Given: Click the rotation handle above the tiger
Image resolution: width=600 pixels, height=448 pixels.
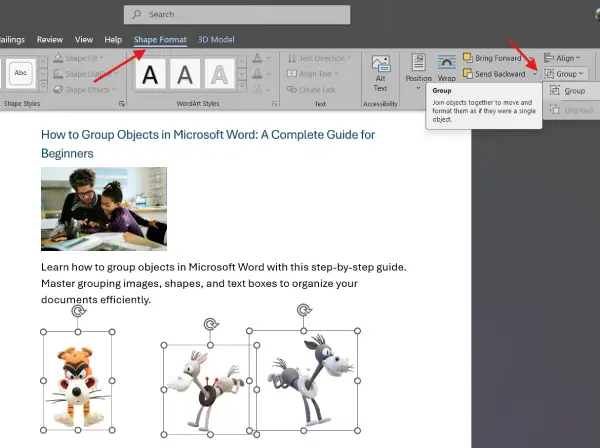Looking at the screenshot, I should pos(78,311).
